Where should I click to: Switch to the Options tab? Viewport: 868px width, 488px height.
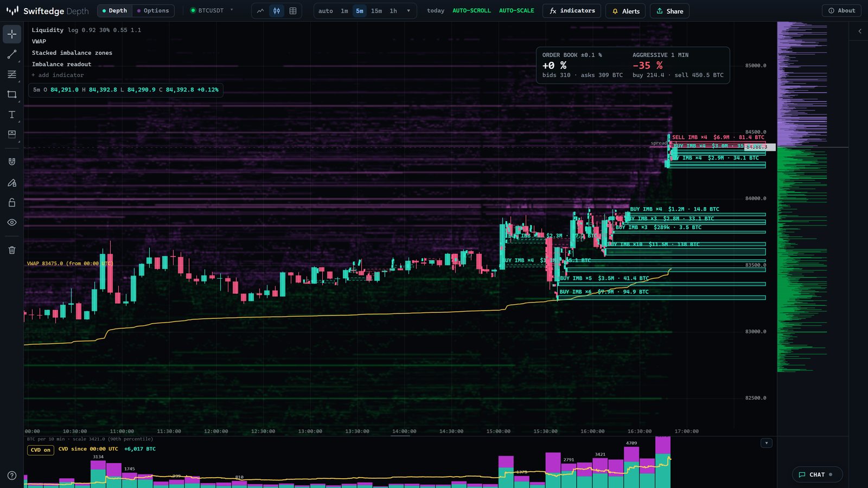pyautogui.click(x=153, y=11)
